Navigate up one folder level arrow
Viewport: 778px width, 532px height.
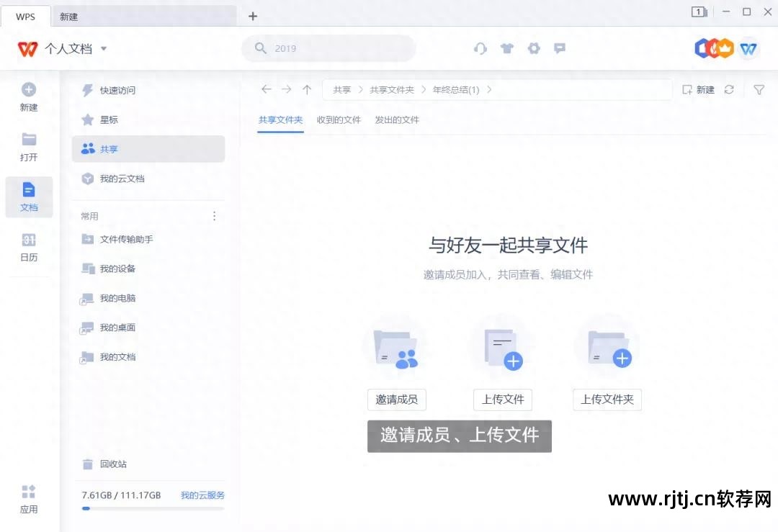[x=307, y=89]
